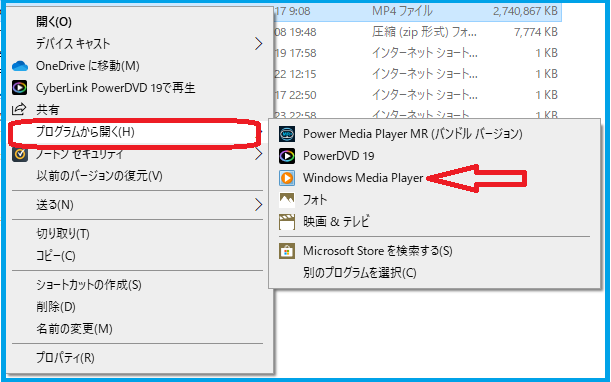Click the Power Media Player MR icon
Image resolution: width=611 pixels, height=382 pixels.
click(x=287, y=134)
